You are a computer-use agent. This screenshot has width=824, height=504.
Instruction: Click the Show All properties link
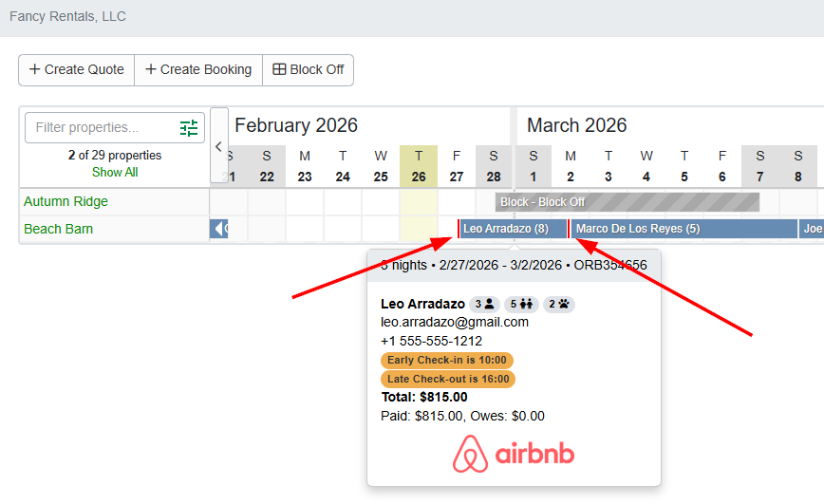click(x=115, y=173)
